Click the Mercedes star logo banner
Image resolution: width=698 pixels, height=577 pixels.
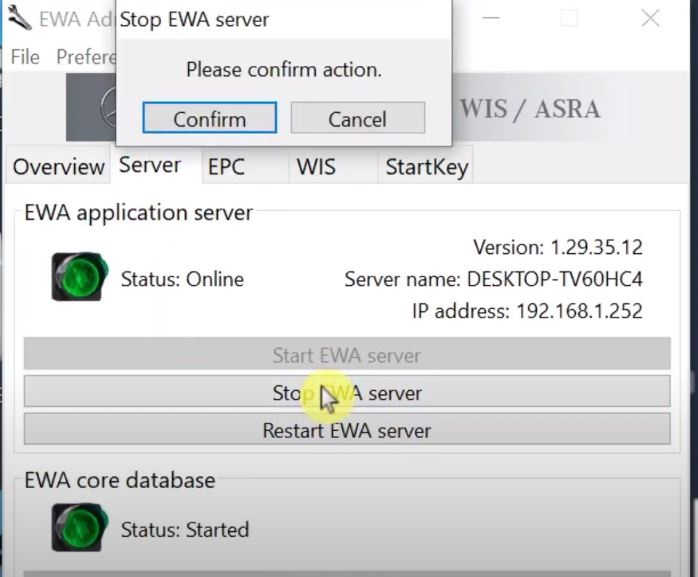click(x=91, y=107)
